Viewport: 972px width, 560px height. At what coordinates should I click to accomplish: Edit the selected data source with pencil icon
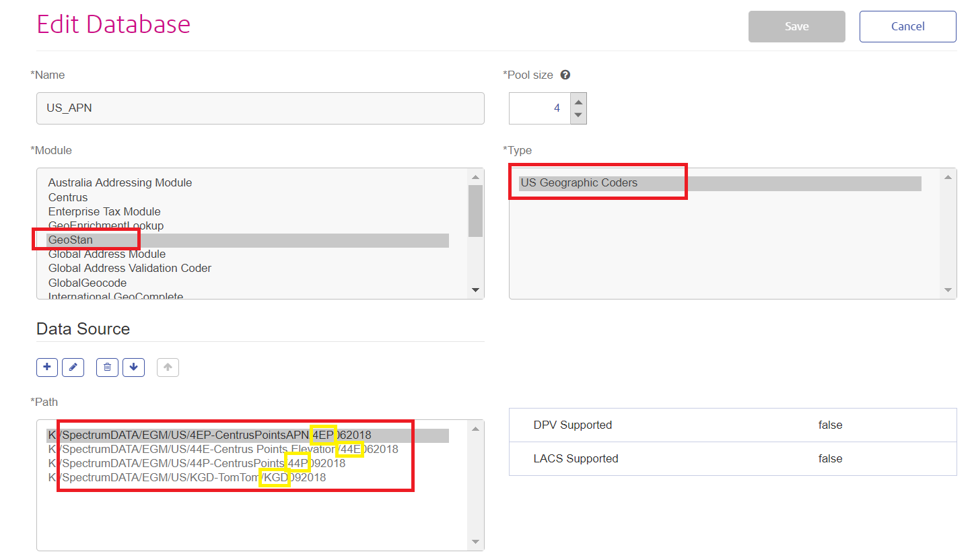coord(73,367)
